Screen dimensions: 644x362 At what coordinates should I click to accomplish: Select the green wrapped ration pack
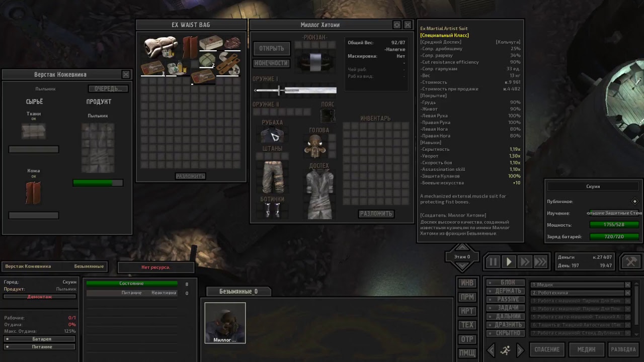click(207, 60)
